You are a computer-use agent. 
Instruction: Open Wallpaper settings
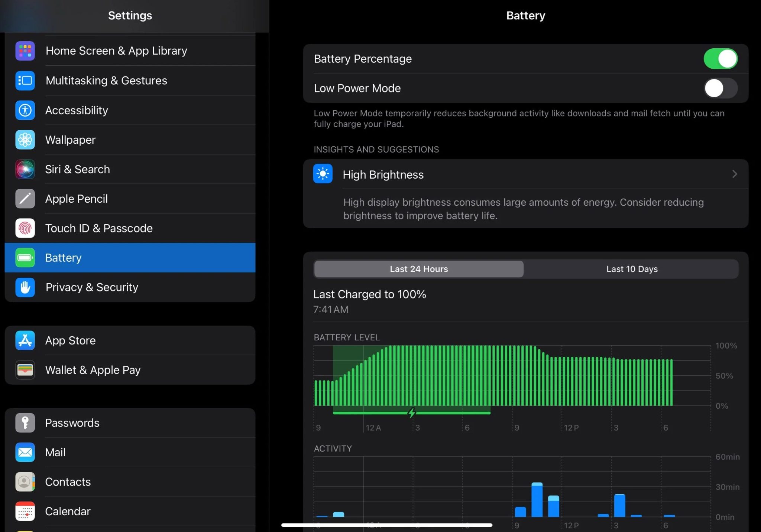(130, 140)
